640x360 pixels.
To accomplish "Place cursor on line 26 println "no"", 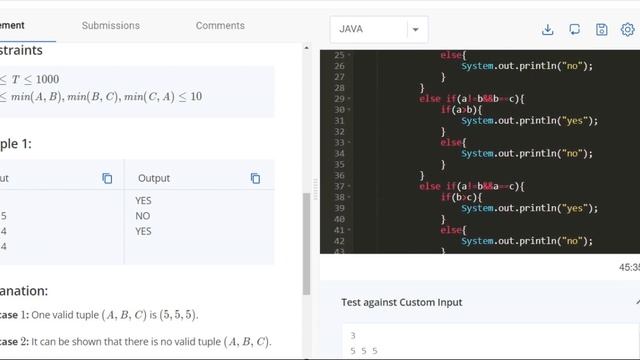I will coord(527,66).
